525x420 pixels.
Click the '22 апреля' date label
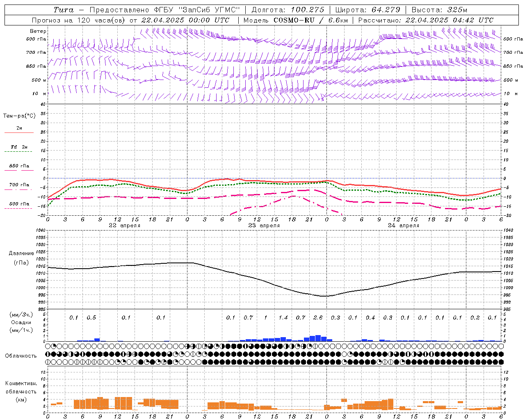click(x=125, y=225)
